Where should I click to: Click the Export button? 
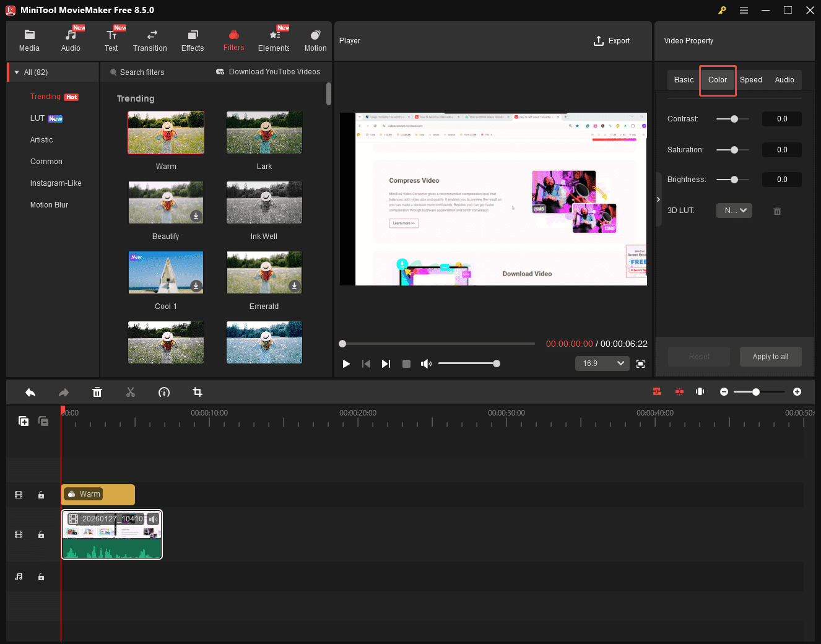[x=612, y=40]
